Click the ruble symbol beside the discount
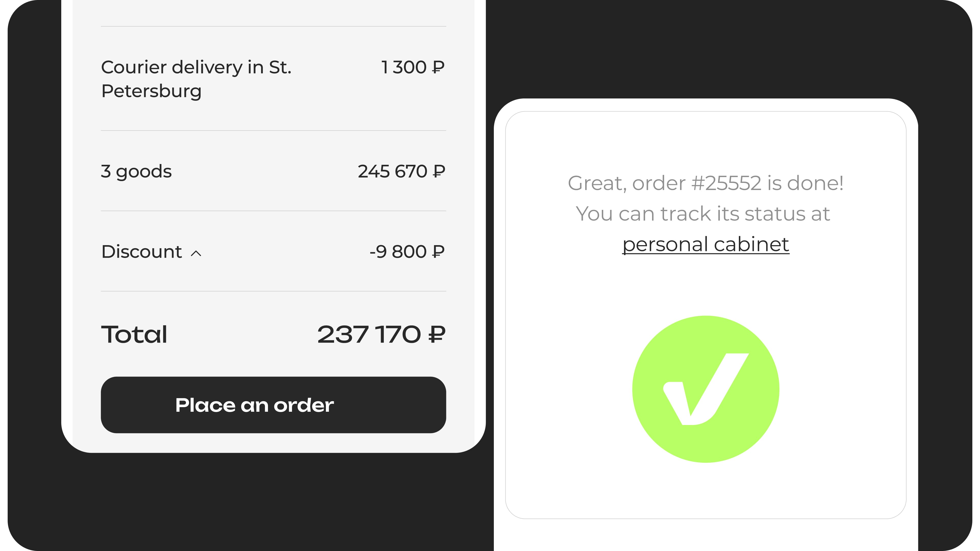Image resolution: width=980 pixels, height=551 pixels. click(x=438, y=252)
